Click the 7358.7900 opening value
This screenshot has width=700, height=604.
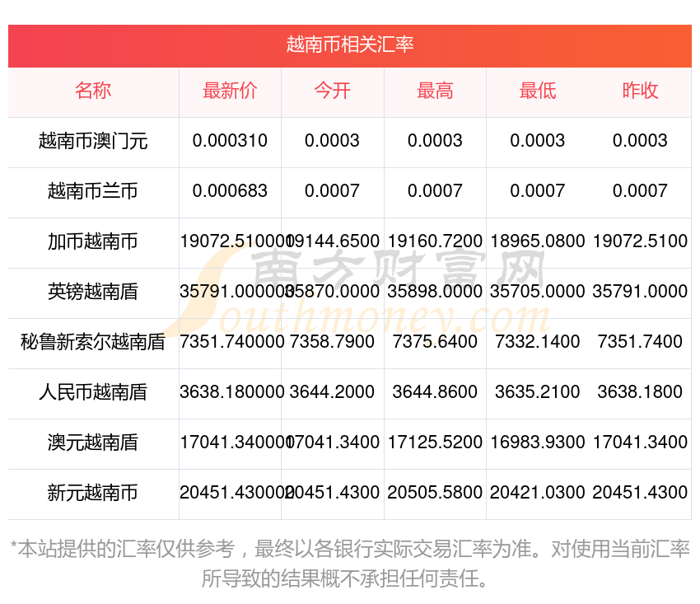point(332,342)
